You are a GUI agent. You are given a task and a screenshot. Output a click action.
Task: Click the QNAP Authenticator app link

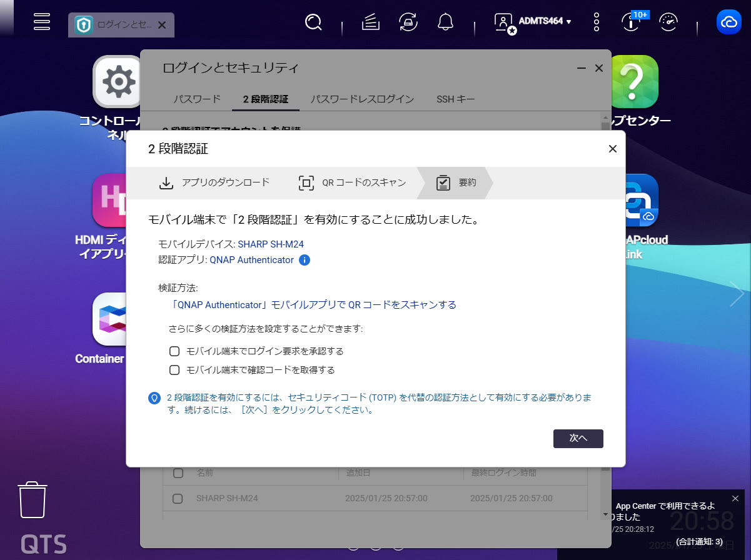(x=251, y=260)
